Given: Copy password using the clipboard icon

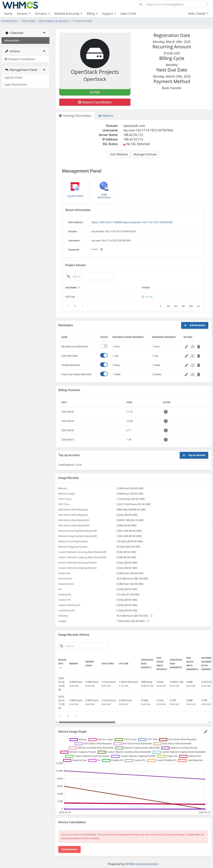Looking at the screenshot, I should pos(102,250).
